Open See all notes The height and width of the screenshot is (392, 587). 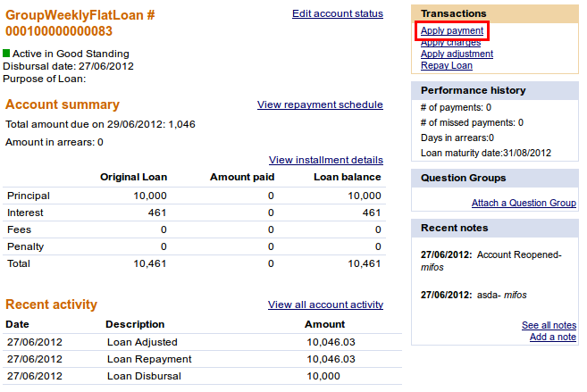coord(549,325)
